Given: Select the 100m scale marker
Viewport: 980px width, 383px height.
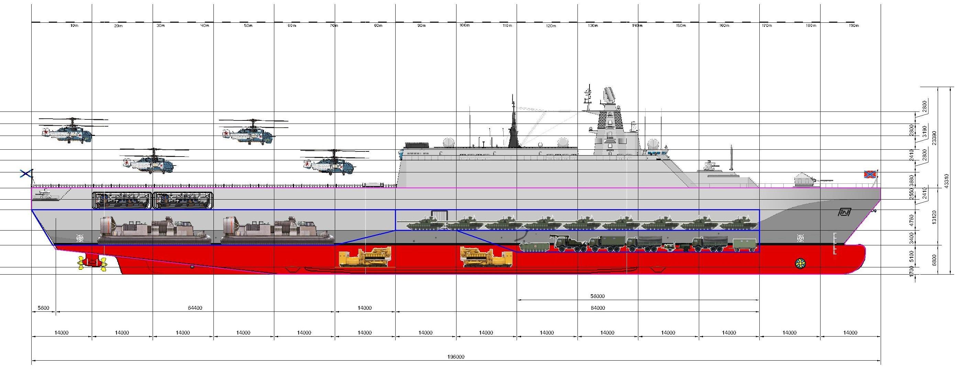Looking at the screenshot, I should [x=464, y=26].
